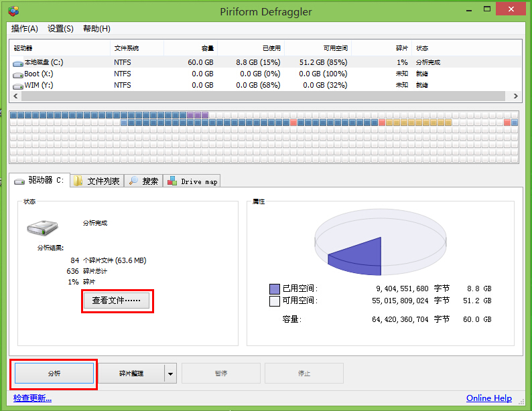Screen dimensions: 532x411
Task: Click the large hard drive status icon
Action: (42, 228)
